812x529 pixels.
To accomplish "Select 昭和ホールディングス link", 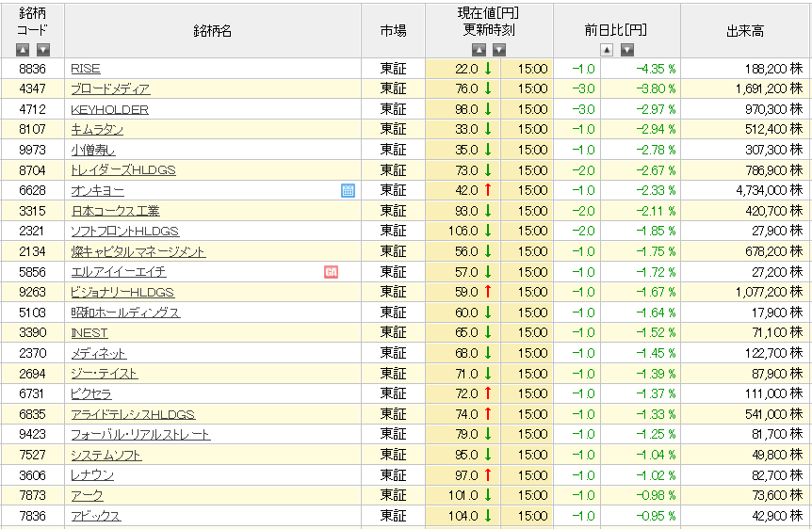I will pyautogui.click(x=125, y=313).
